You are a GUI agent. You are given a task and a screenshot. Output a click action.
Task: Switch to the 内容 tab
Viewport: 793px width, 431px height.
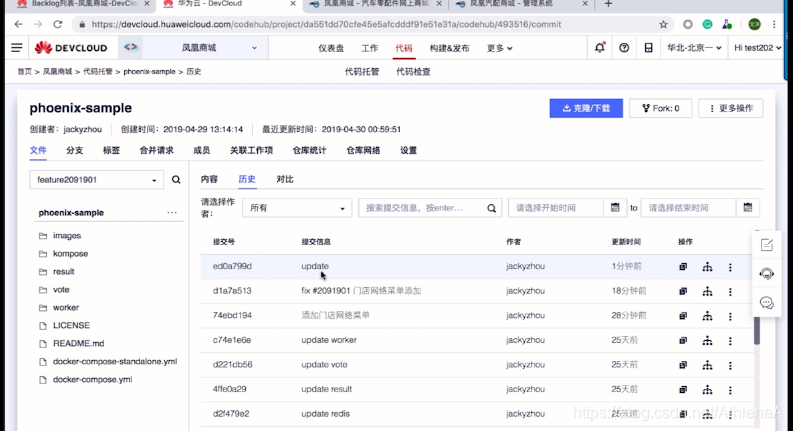click(209, 179)
